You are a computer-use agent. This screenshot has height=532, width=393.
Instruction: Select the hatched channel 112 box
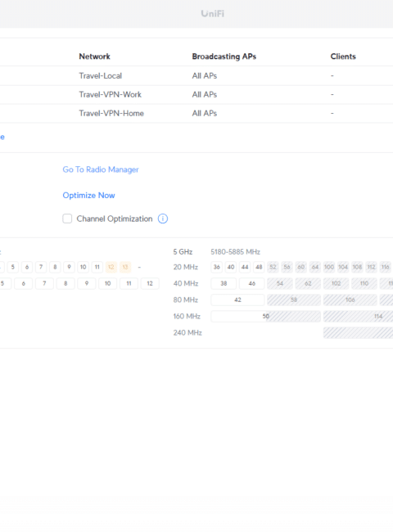click(x=371, y=267)
